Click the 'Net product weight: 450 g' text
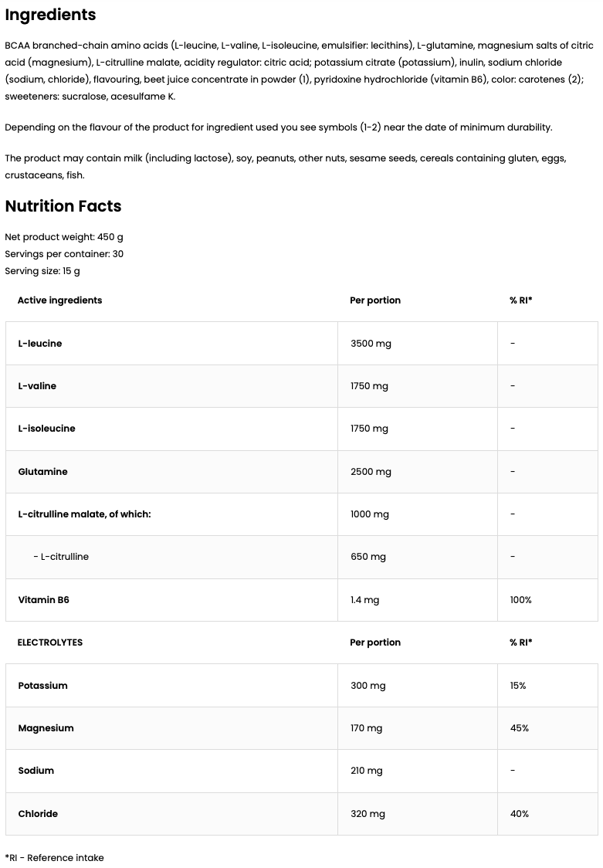Screen dimensions: 603x868 click(x=64, y=237)
